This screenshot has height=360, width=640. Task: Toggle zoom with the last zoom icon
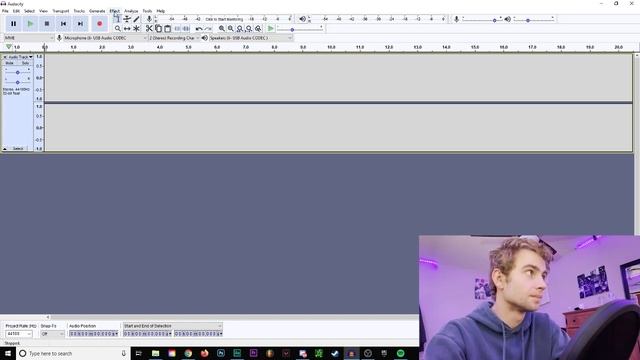click(x=258, y=29)
